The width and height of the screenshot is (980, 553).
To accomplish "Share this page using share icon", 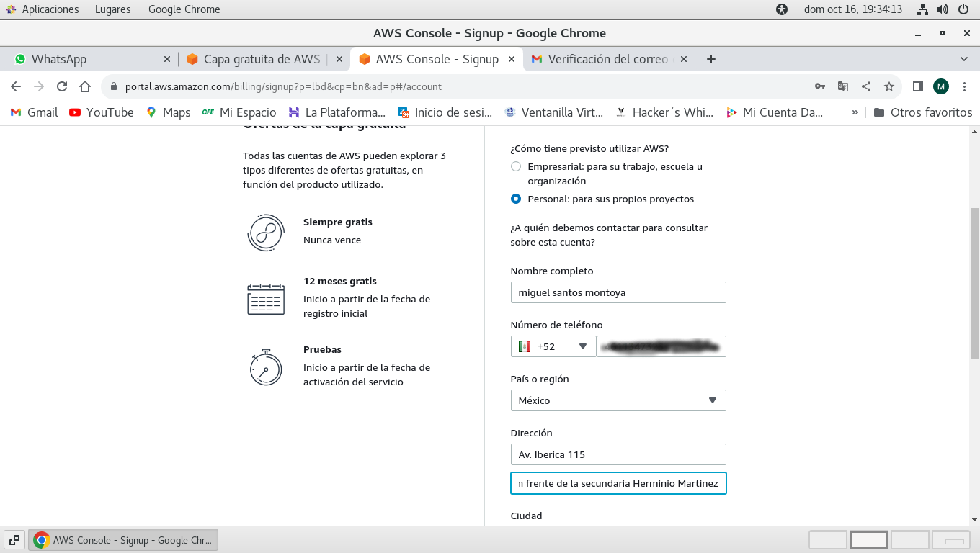I will click(x=866, y=86).
